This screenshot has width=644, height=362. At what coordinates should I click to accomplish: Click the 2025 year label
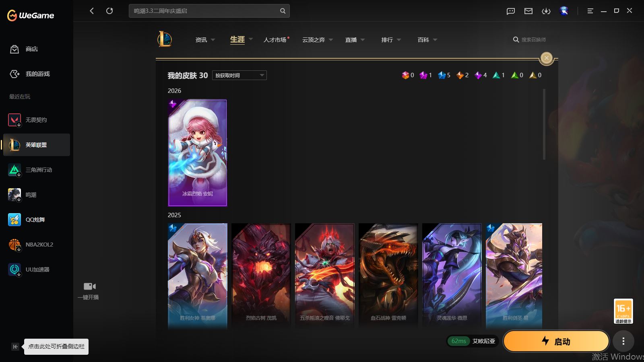point(174,215)
